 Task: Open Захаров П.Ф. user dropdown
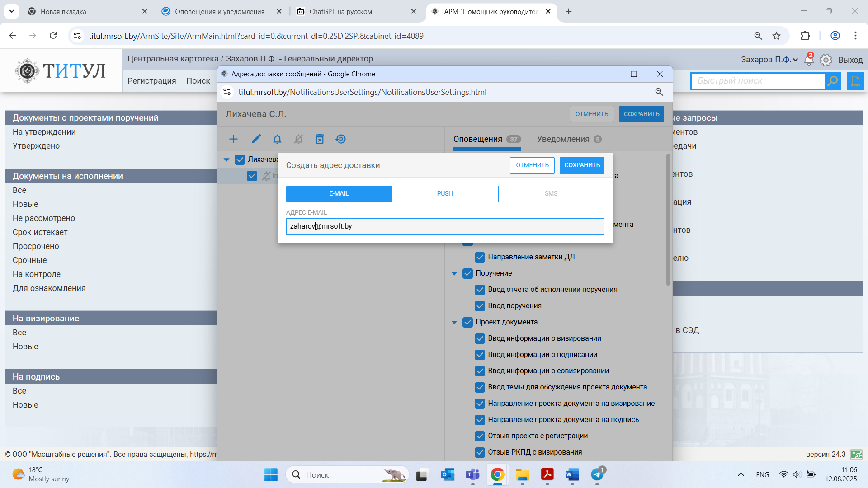(769, 60)
